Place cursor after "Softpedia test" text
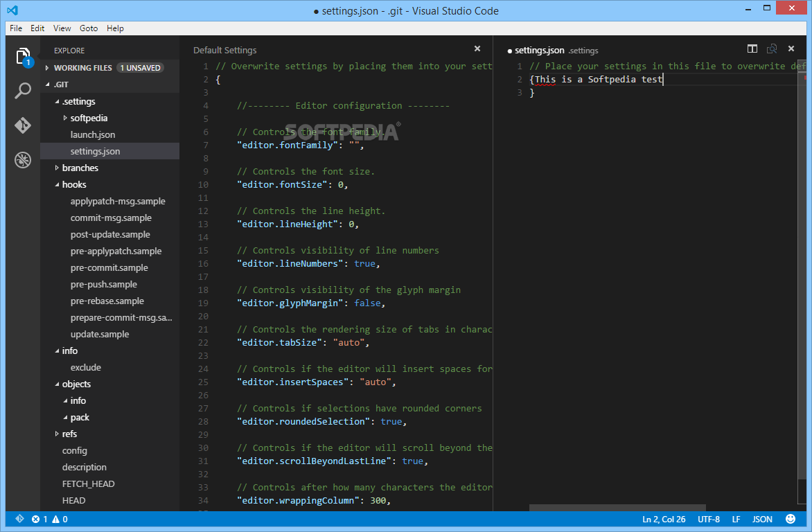The height and width of the screenshot is (532, 812). pyautogui.click(x=663, y=79)
